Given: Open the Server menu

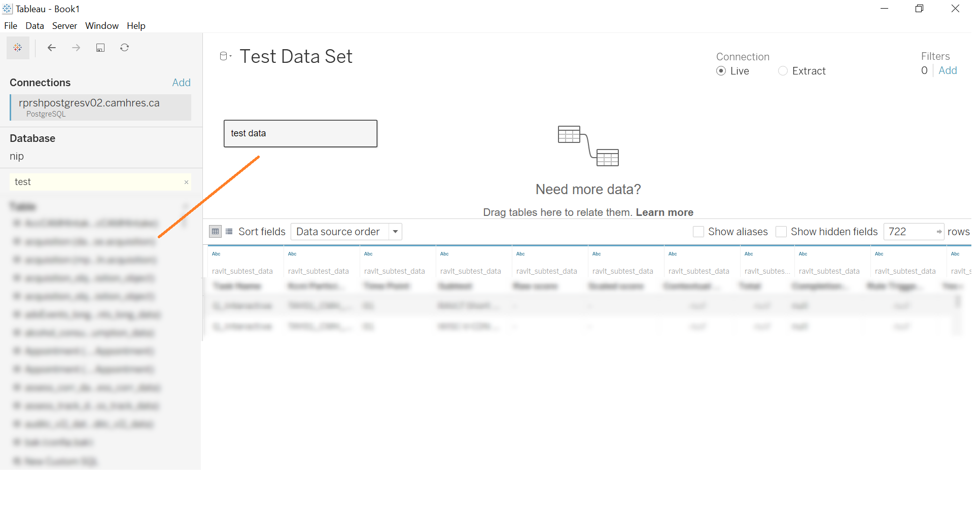Looking at the screenshot, I should [64, 26].
